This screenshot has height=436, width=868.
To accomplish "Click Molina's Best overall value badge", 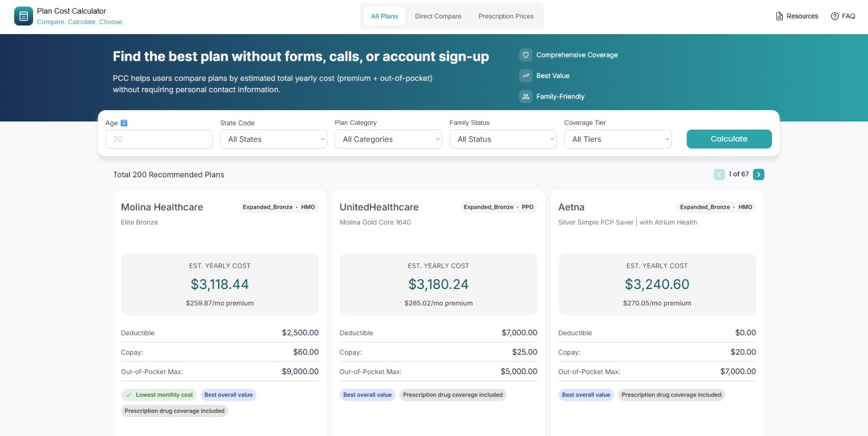I will (x=228, y=395).
